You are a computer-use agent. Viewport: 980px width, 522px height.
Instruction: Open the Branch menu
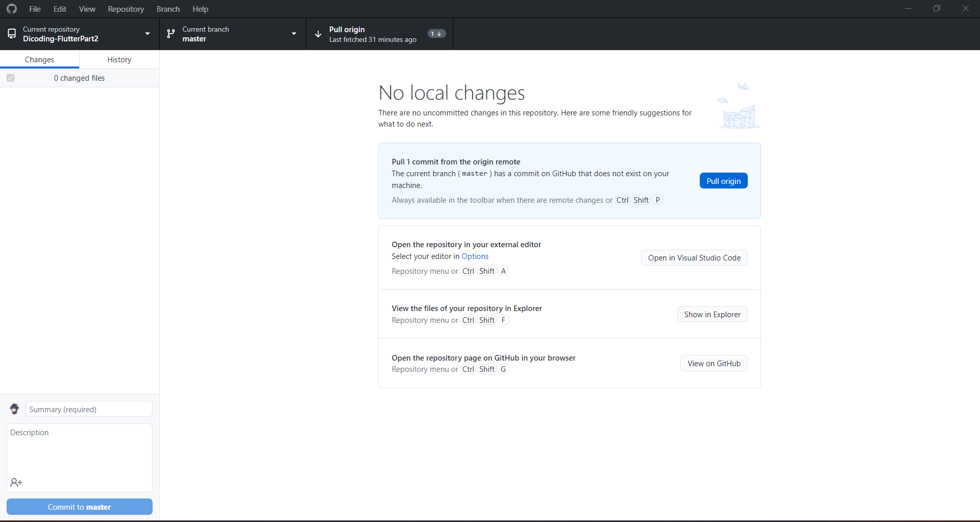[168, 9]
